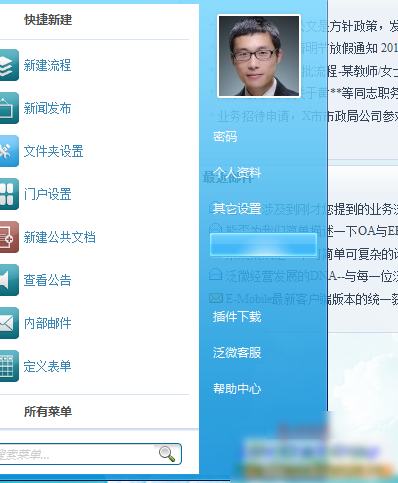Image resolution: width=398 pixels, height=483 pixels.
Task: Open 其它设置 menu item
Action: click(237, 209)
